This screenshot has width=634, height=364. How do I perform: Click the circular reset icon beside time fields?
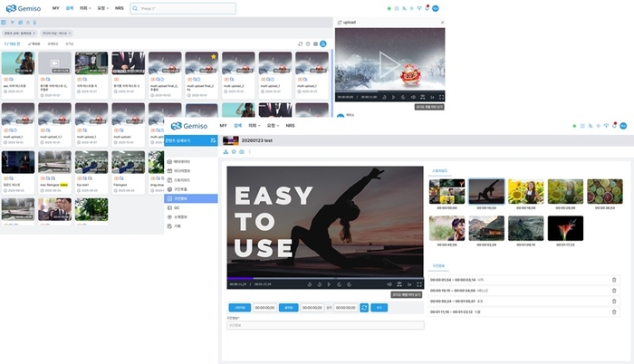click(x=364, y=308)
